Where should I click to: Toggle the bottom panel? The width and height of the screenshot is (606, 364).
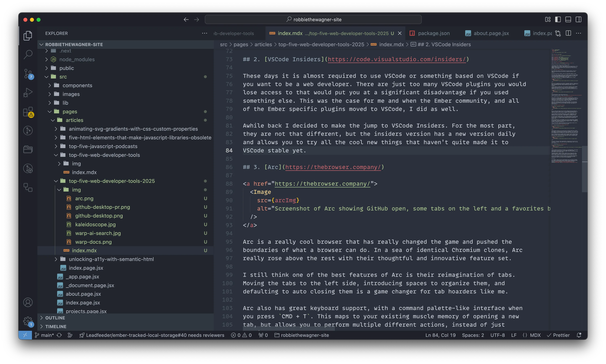568,19
